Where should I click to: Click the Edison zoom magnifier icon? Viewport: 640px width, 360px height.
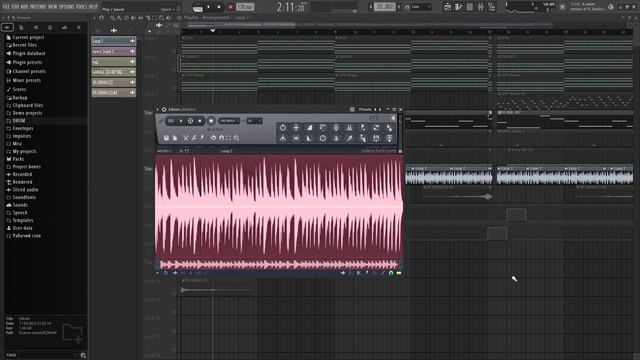(x=236, y=138)
